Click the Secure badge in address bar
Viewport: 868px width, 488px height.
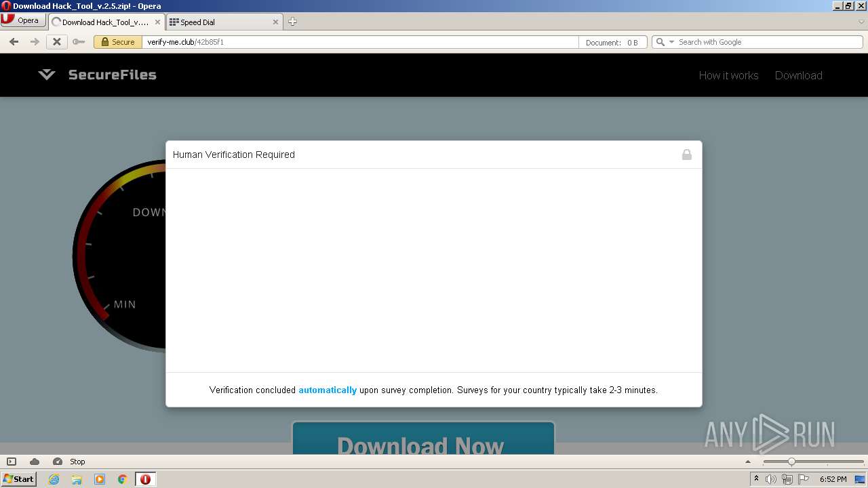118,42
